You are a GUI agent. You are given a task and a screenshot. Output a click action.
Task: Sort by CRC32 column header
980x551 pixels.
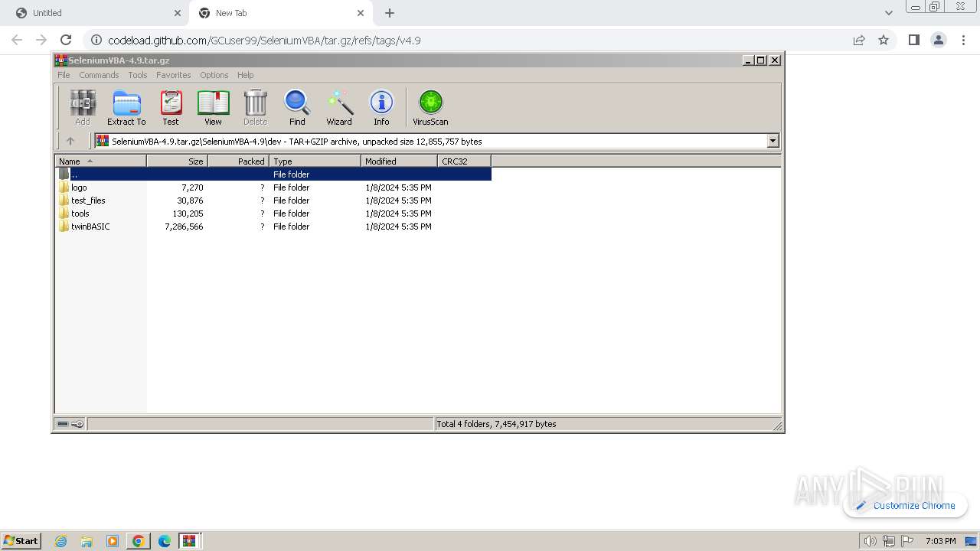coord(464,161)
